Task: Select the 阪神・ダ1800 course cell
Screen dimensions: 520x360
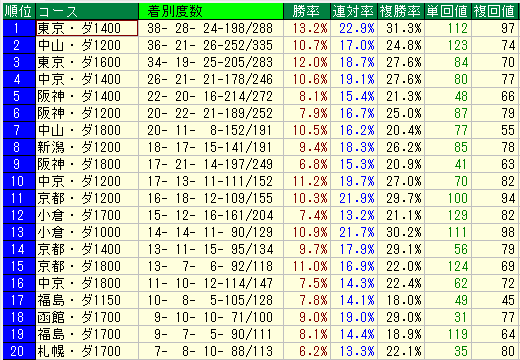Action: 87,164
